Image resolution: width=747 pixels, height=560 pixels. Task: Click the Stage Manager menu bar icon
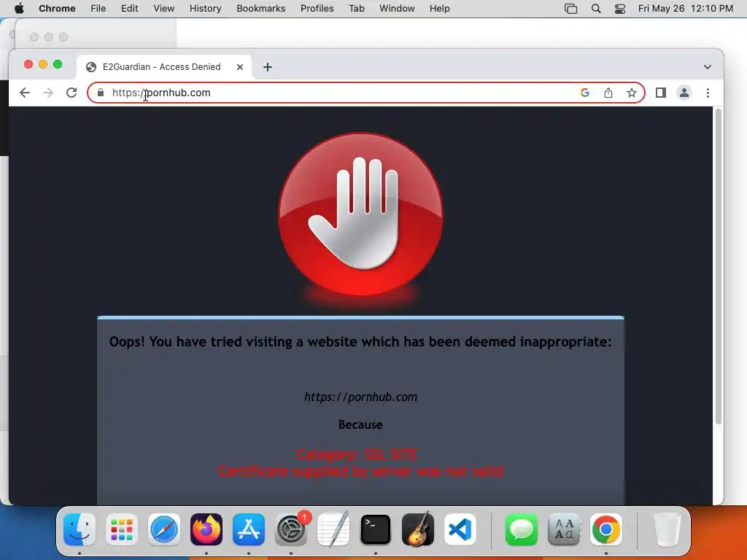[x=570, y=9]
